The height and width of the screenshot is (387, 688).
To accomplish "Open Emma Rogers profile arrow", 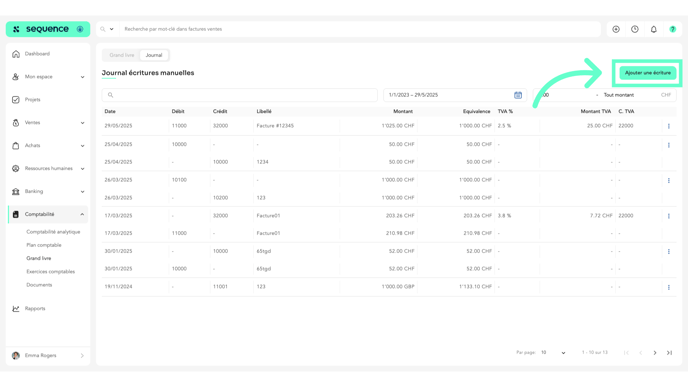I will click(x=82, y=356).
